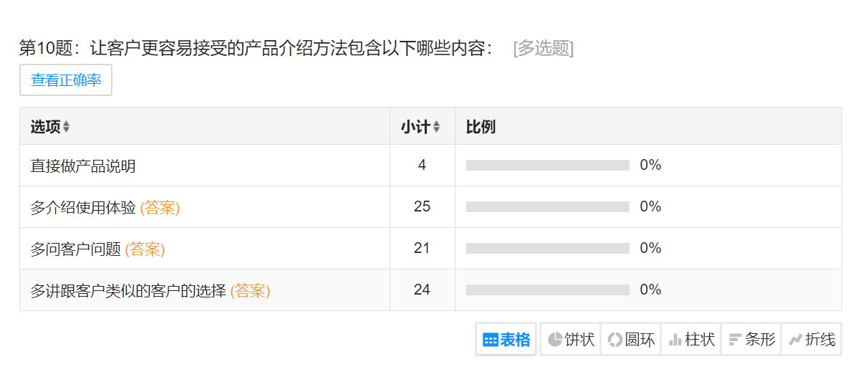Click the count 21 cell
Screen dimensions: 868x387
(422, 248)
